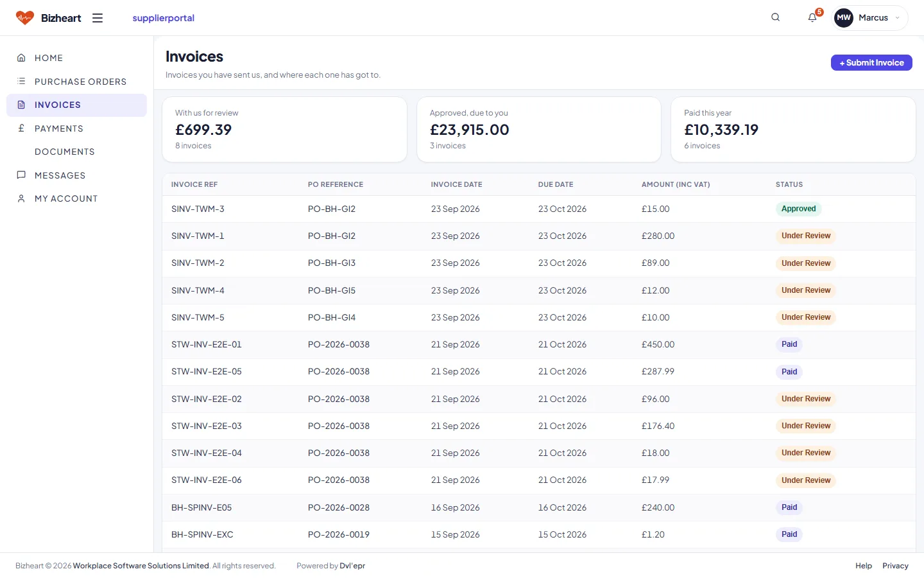Sort by the PO Reference column header
The height and width of the screenshot is (578, 924).
pyautogui.click(x=336, y=184)
